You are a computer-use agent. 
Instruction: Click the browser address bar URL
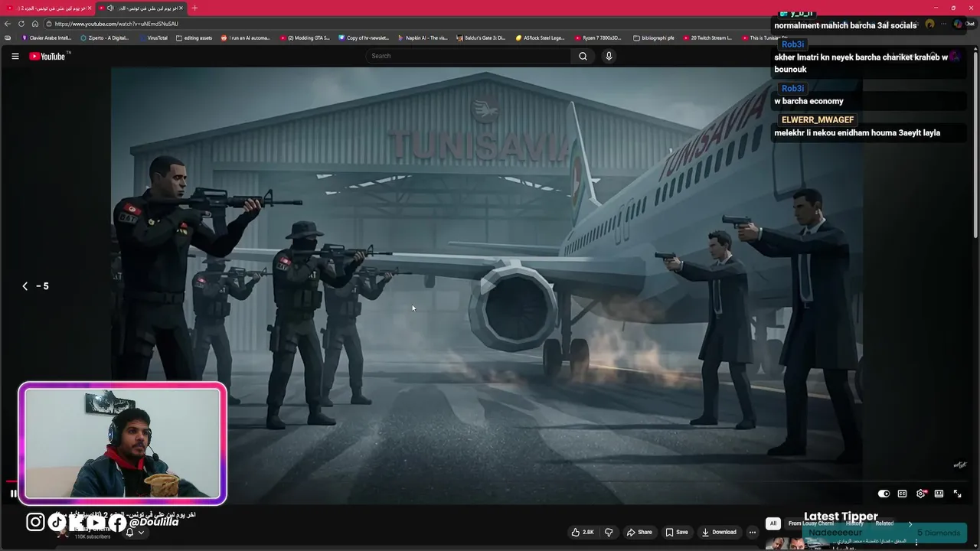pyautogui.click(x=116, y=24)
